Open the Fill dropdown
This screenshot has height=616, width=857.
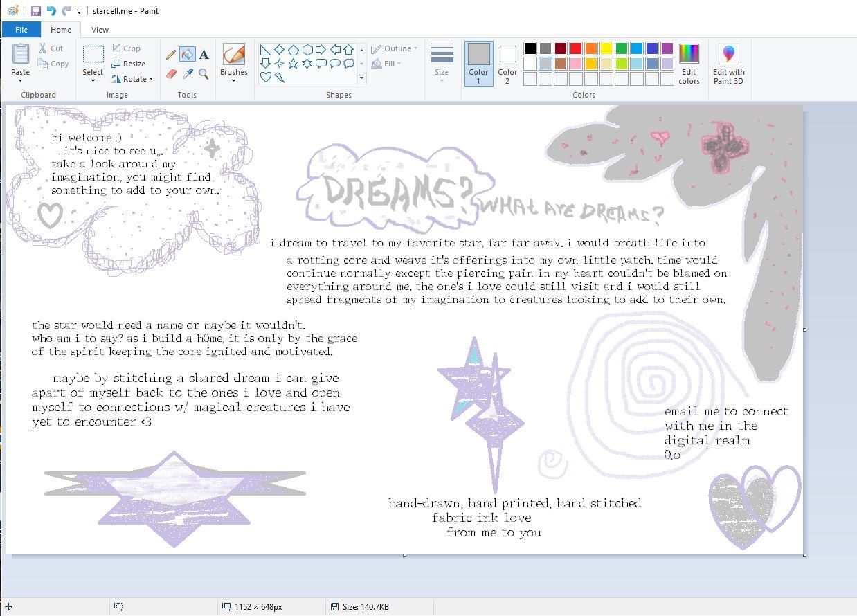(386, 64)
